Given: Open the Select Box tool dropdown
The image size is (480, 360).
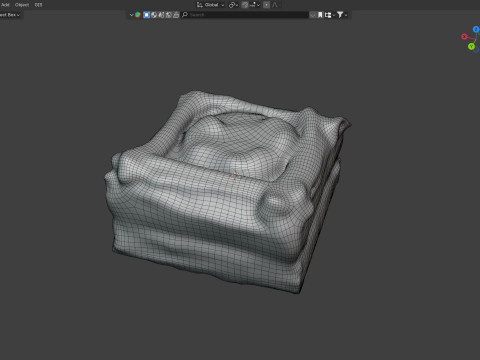Looking at the screenshot, I should coord(10,15).
